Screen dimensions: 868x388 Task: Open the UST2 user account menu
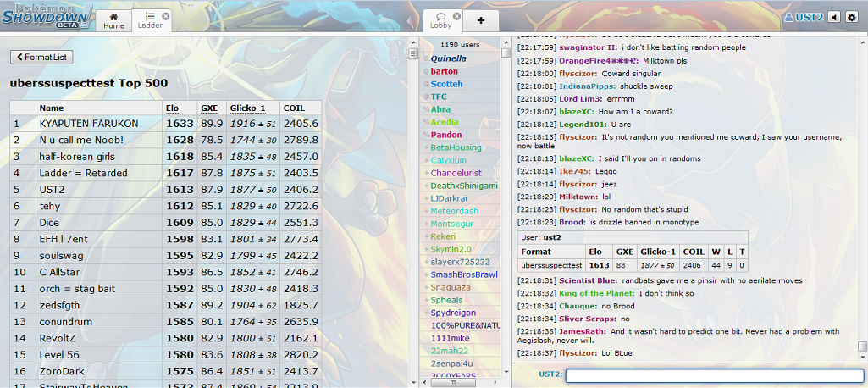pos(804,17)
